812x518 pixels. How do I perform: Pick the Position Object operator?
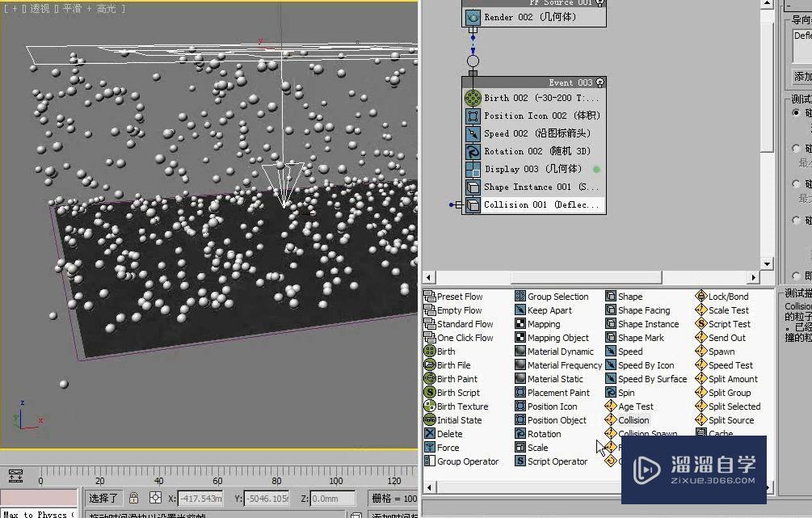550,420
